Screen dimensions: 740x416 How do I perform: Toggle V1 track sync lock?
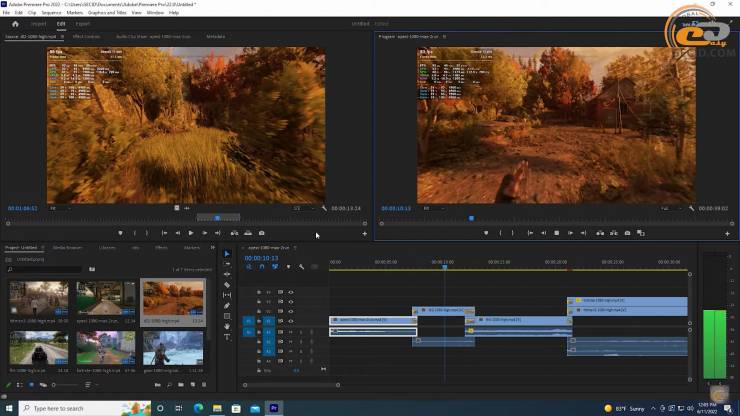pyautogui.click(x=280, y=321)
